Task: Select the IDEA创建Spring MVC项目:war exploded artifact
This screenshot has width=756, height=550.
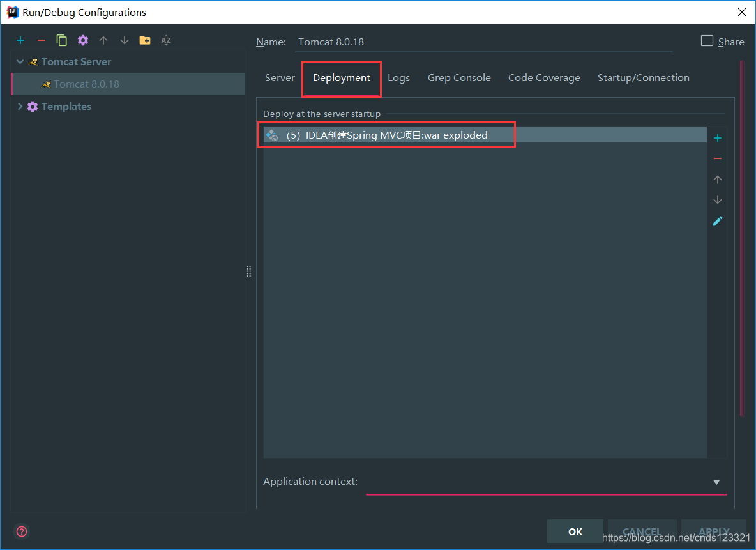Action: [485, 135]
